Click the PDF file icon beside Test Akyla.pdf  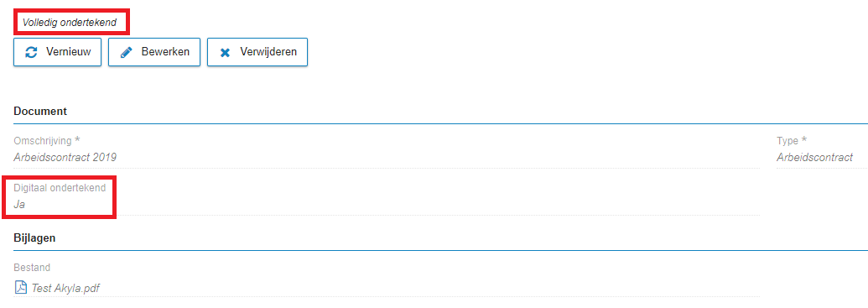tap(20, 288)
